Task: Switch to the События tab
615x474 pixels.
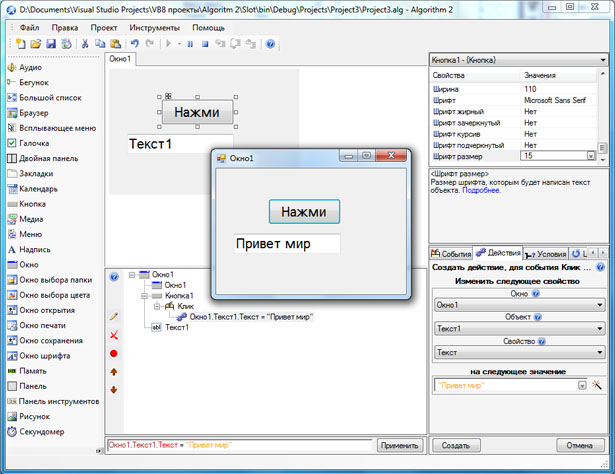Action: point(450,254)
